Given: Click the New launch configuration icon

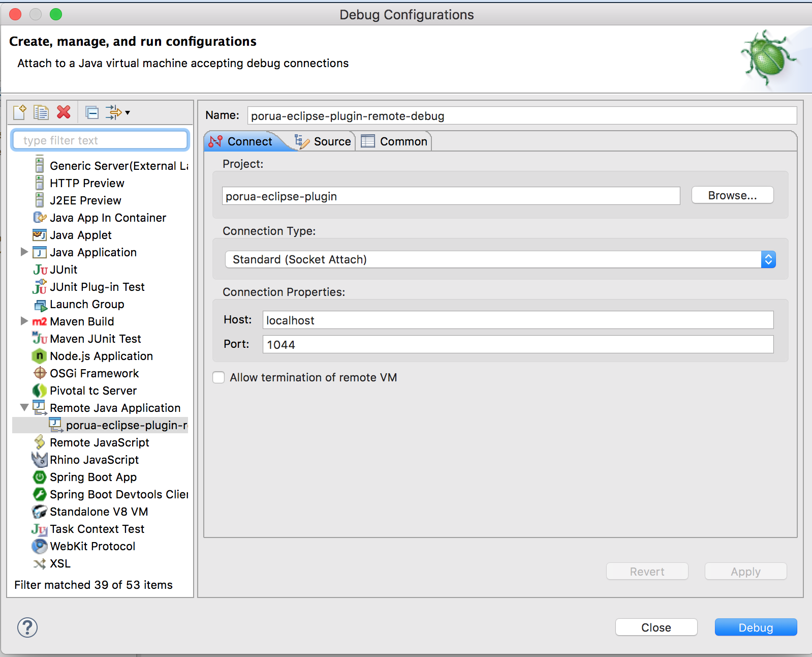Looking at the screenshot, I should pos(20,112).
